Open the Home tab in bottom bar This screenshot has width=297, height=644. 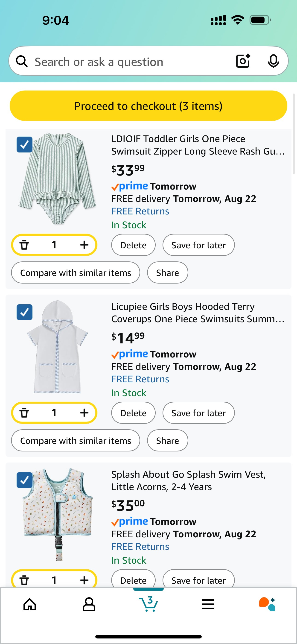[30, 605]
